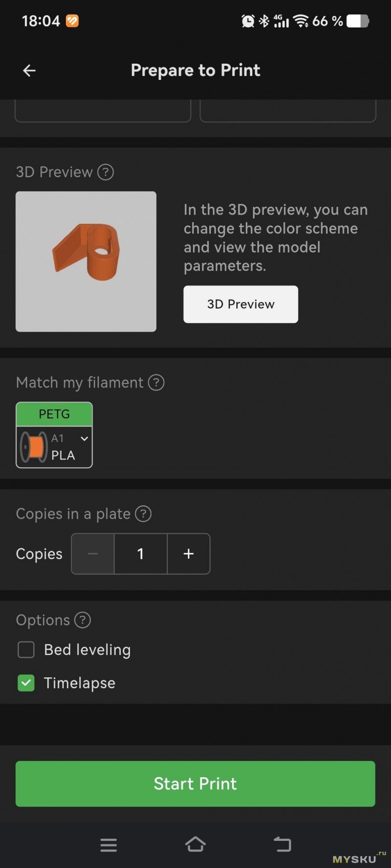This screenshot has height=868, width=391.
Task: Enable the Bed leveling checkbox
Action: pyautogui.click(x=26, y=650)
